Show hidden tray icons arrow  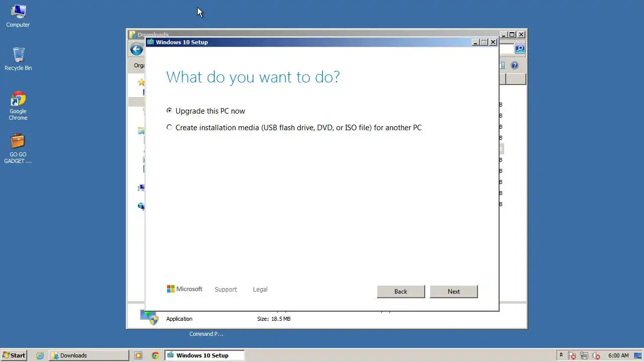point(561,355)
